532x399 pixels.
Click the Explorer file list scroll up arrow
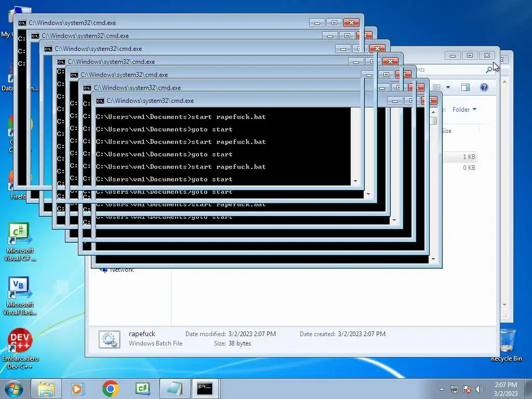pos(504,82)
